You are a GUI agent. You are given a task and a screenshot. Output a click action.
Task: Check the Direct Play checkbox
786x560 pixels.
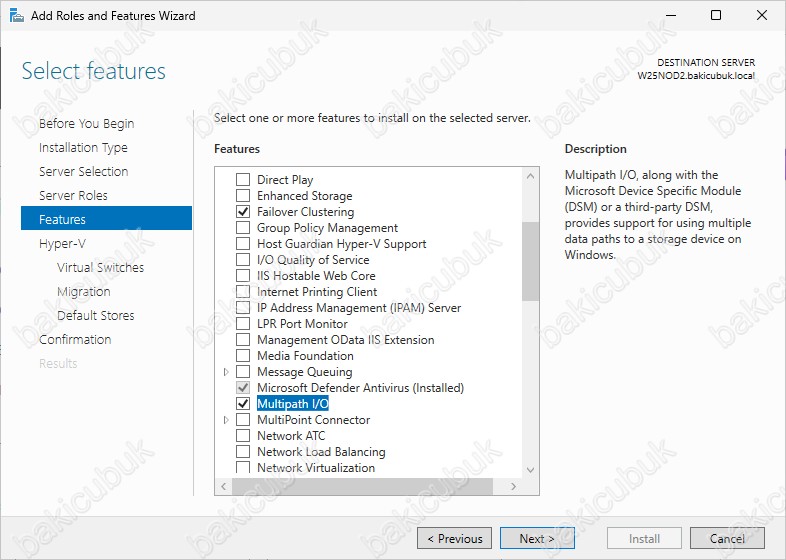(243, 179)
